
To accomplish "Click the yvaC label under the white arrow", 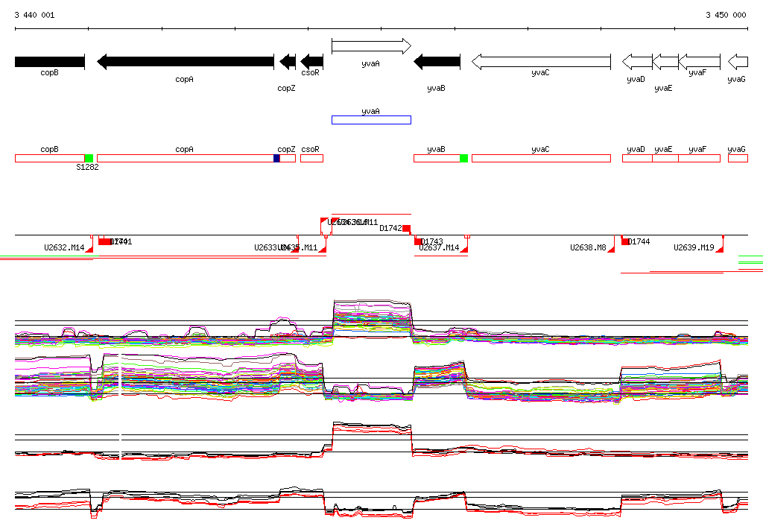I will point(541,72).
